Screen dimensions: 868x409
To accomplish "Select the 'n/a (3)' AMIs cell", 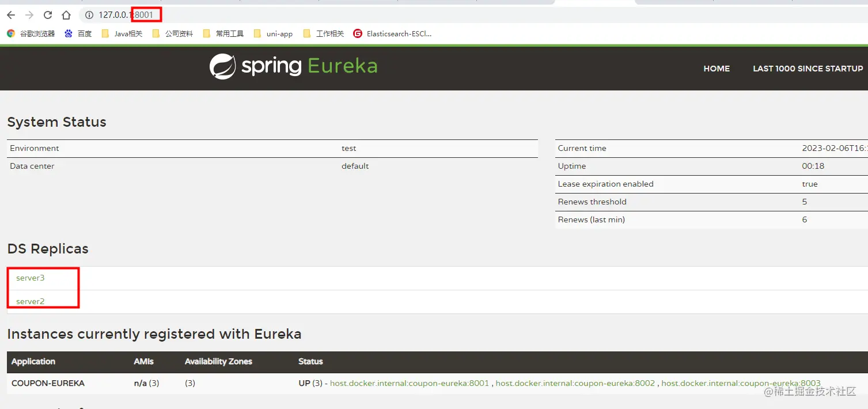I will pyautogui.click(x=147, y=383).
